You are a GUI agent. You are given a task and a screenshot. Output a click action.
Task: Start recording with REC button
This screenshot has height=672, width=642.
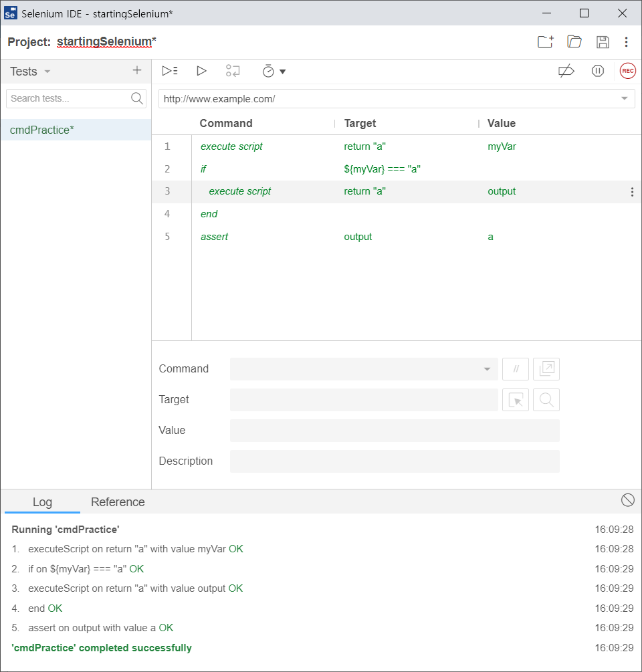coord(627,71)
